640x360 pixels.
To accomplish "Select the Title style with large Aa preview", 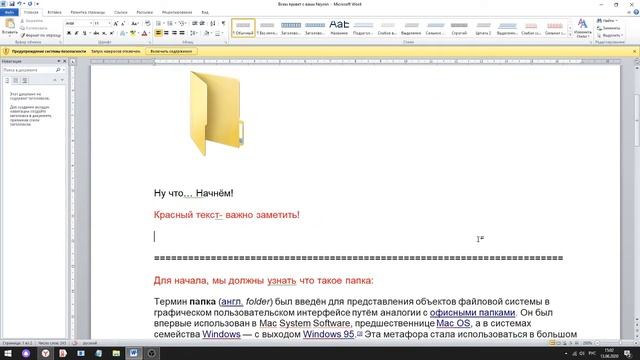I will (339, 28).
